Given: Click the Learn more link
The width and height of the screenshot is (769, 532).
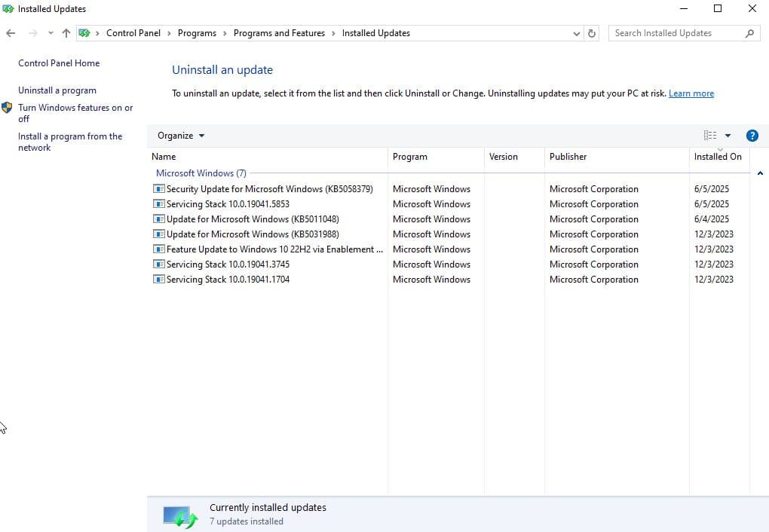Looking at the screenshot, I should (691, 93).
